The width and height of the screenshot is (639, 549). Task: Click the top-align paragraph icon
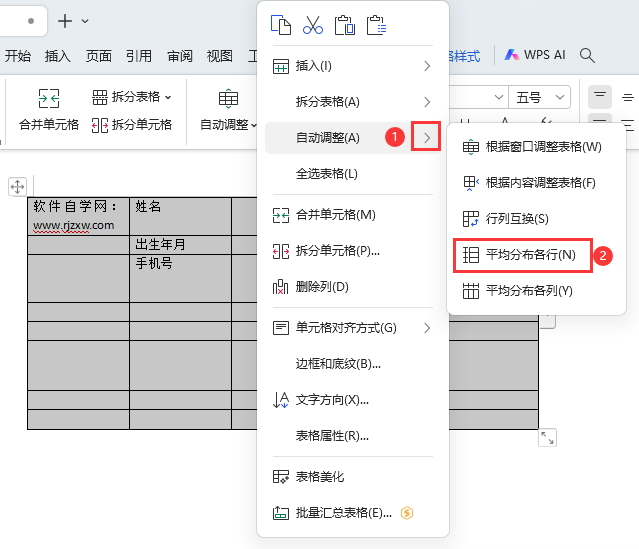[x=599, y=97]
